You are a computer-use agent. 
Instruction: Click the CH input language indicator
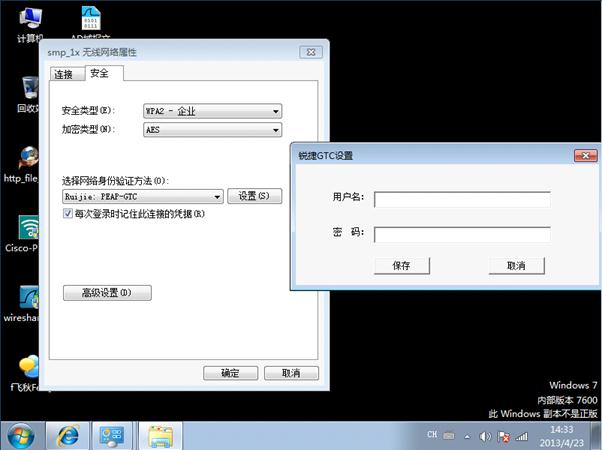tap(432, 434)
